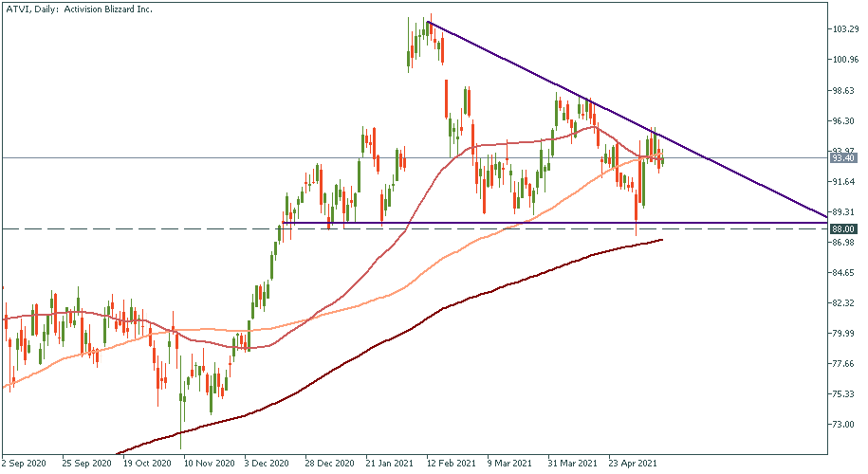Click the 31 Mar 2021 date label

(x=571, y=464)
